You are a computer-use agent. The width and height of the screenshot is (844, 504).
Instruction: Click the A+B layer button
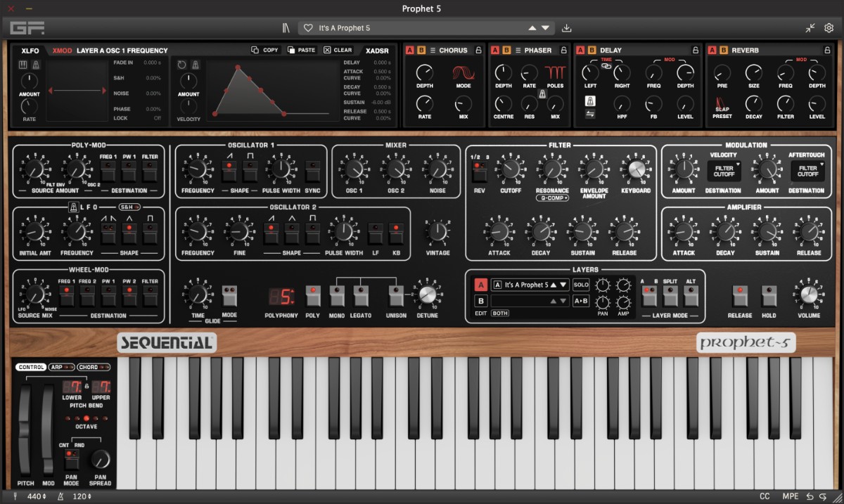tap(581, 301)
